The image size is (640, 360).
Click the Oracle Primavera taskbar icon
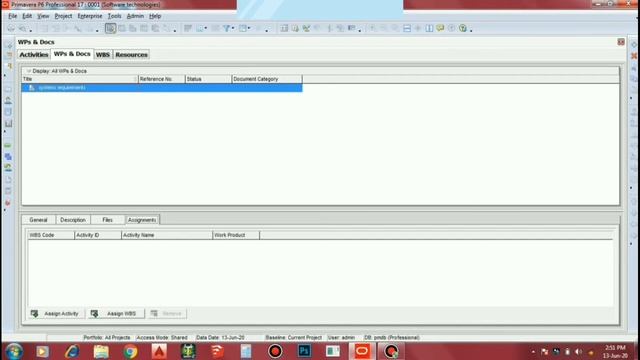[362, 351]
